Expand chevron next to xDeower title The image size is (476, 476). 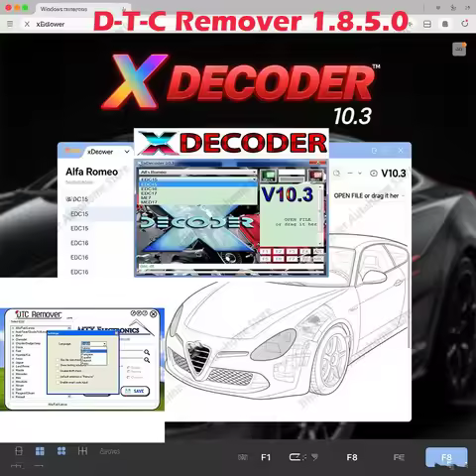(x=127, y=152)
